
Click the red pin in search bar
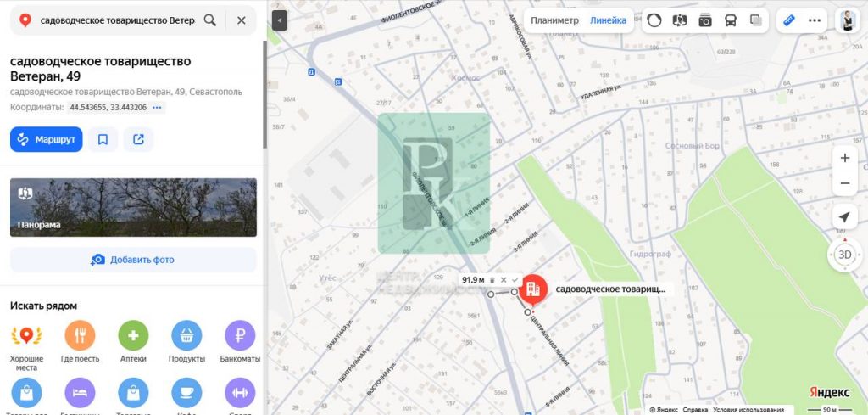click(x=25, y=20)
